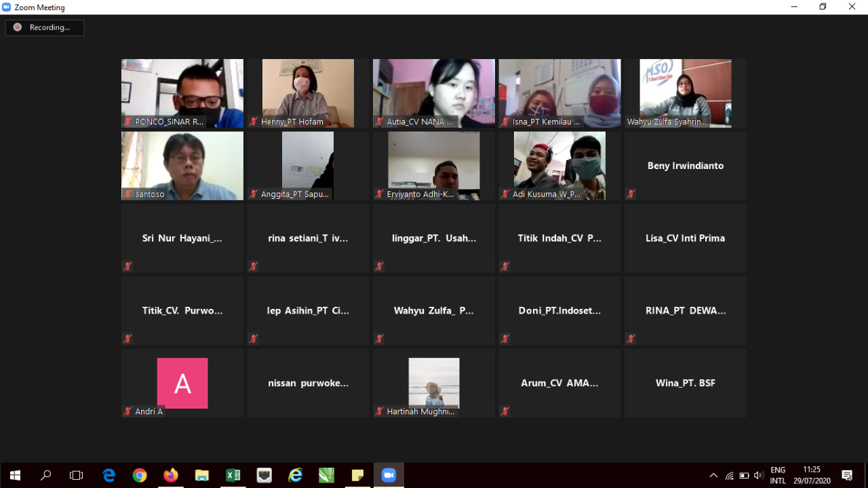Select the Lisa_CV Inti Prima participant tile

[x=685, y=238]
